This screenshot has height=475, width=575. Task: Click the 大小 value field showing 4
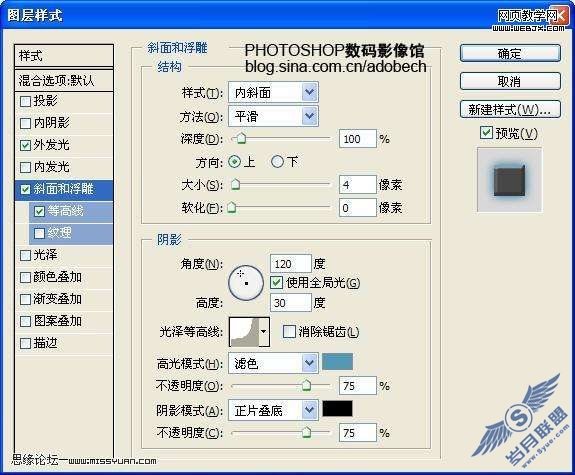click(358, 184)
